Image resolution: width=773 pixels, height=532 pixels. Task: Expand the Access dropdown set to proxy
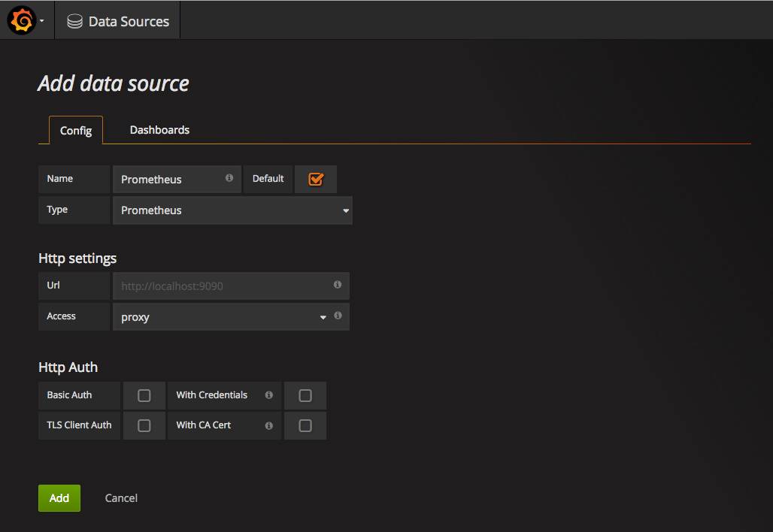tap(222, 317)
